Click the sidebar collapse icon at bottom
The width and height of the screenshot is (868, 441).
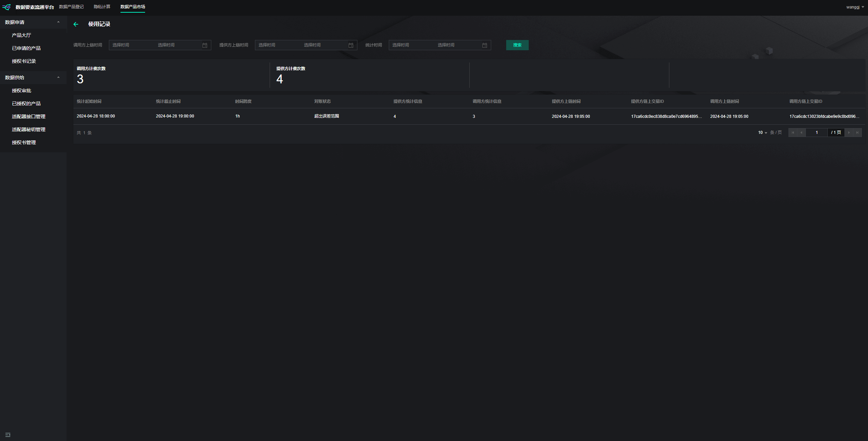(8, 435)
